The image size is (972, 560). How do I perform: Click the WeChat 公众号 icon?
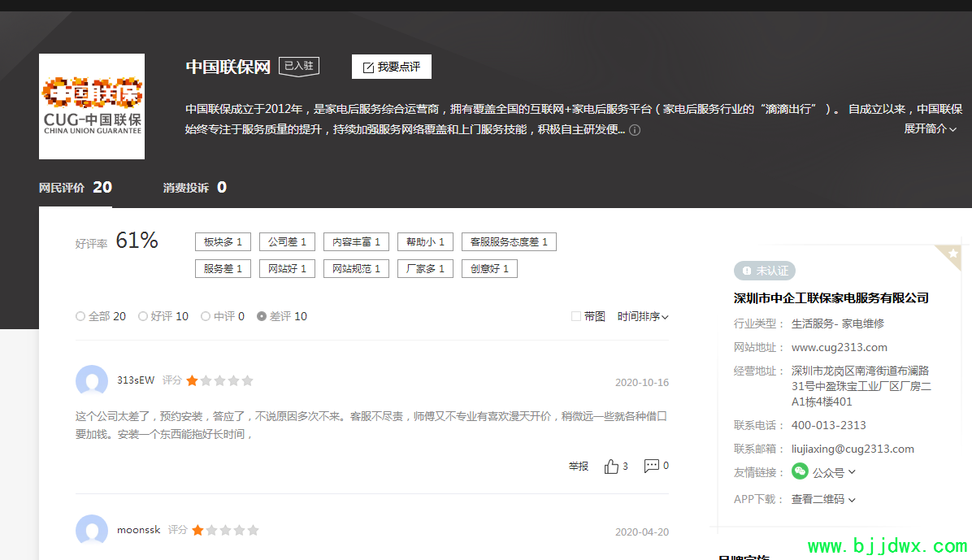[800, 471]
